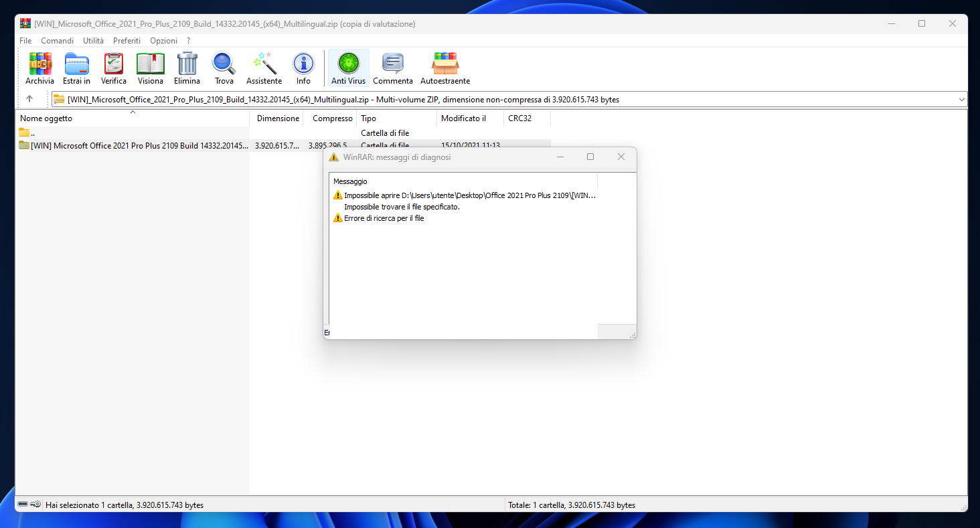The image size is (980, 528).
Task: Add an archive comment with Commenta
Action: pos(393,68)
